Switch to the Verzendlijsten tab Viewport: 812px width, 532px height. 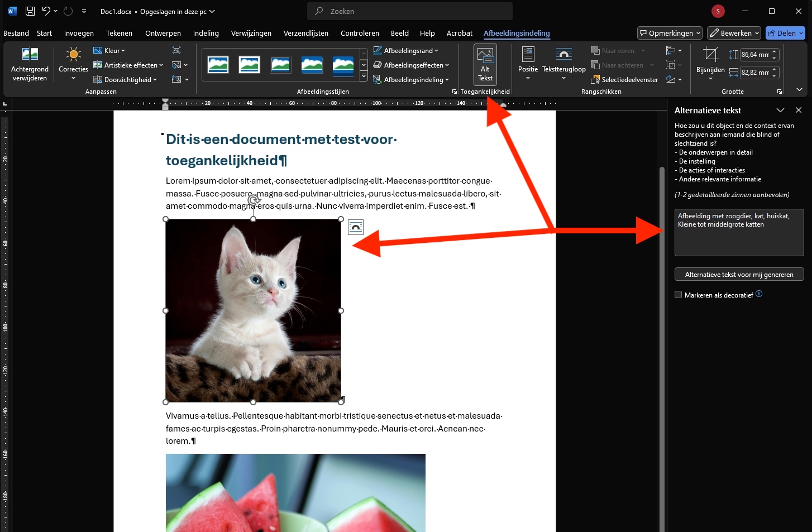pos(306,33)
